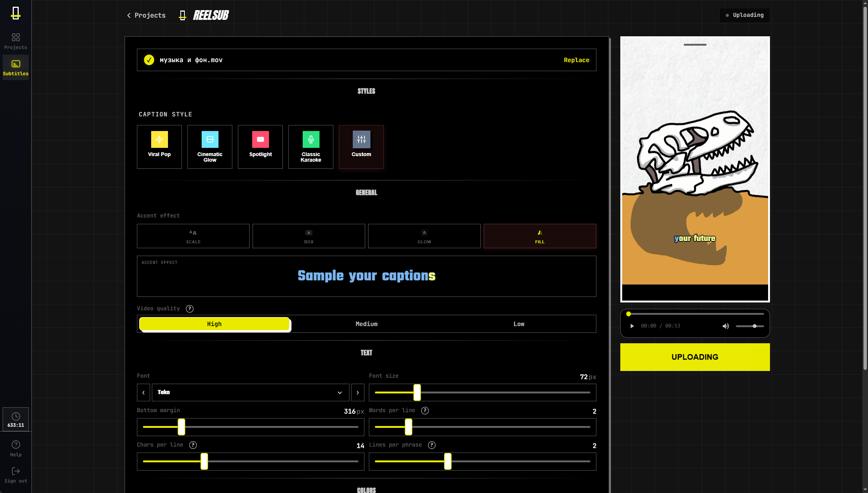Switch to the next font

click(x=358, y=392)
